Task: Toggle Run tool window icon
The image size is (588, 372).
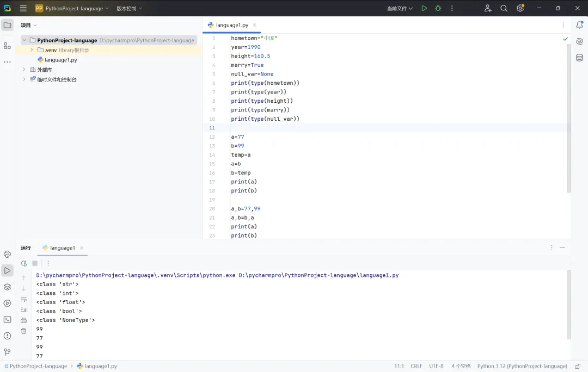Action: [x=7, y=270]
